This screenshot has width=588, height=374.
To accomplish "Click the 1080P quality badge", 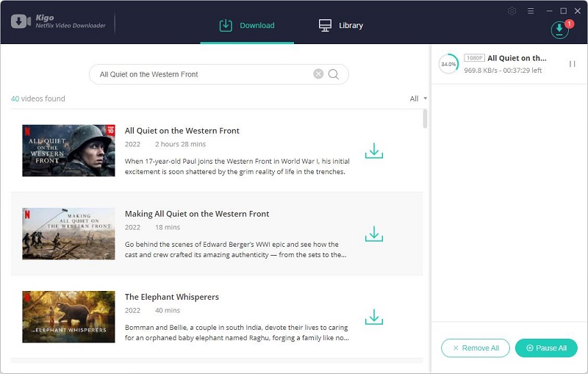I will coord(474,58).
